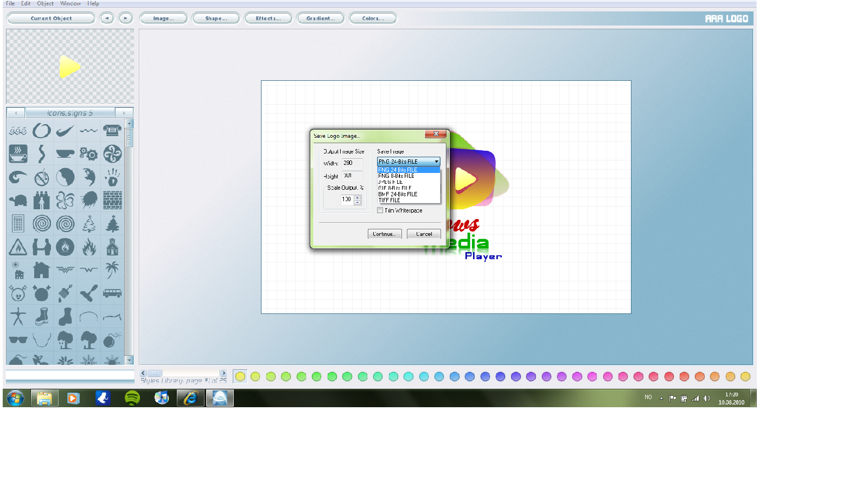Open the File menu
The image size is (868, 488).
(10, 3)
